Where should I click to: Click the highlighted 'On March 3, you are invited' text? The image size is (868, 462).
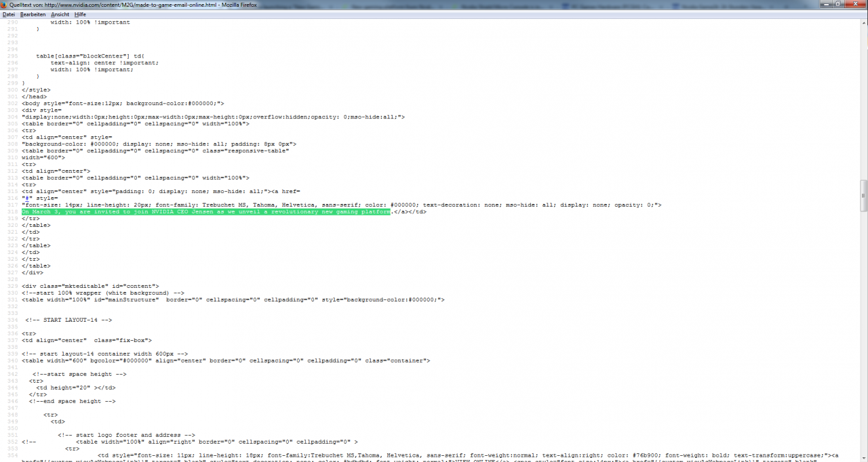click(206, 211)
